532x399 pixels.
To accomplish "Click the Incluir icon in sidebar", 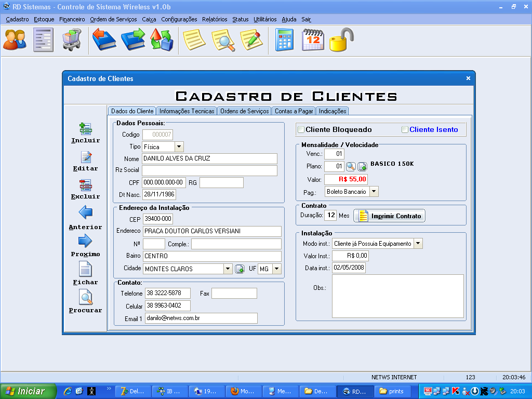I will [x=85, y=129].
